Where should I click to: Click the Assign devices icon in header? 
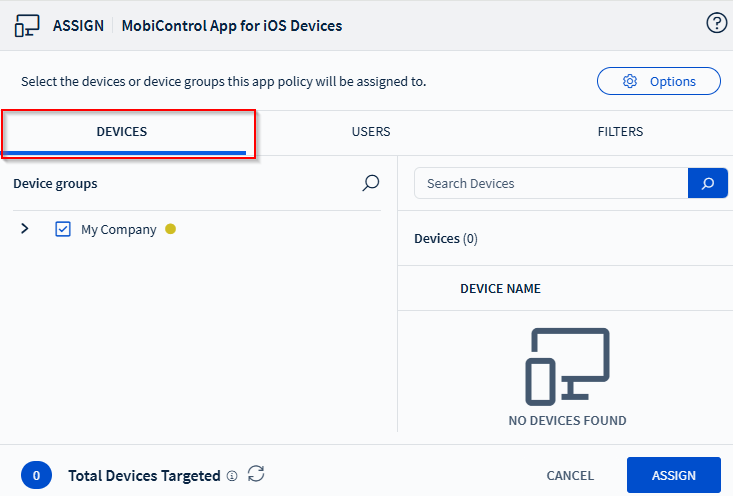click(x=27, y=25)
